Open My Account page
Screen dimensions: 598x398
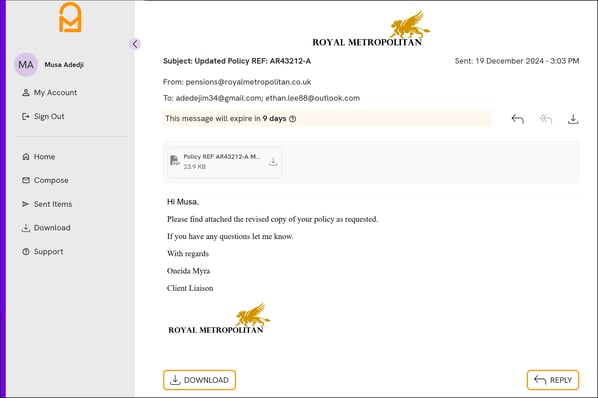(x=50, y=92)
